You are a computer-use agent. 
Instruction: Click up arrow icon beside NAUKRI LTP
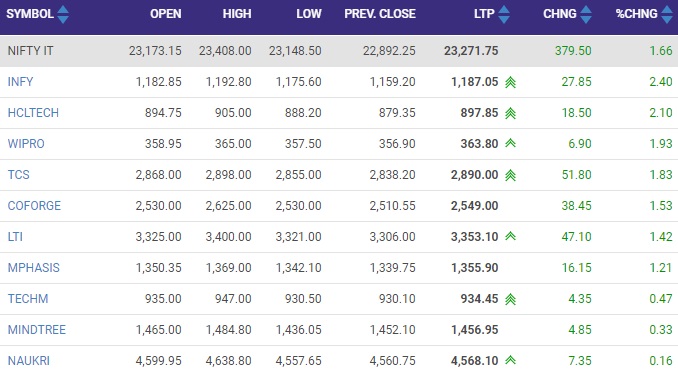click(x=511, y=360)
